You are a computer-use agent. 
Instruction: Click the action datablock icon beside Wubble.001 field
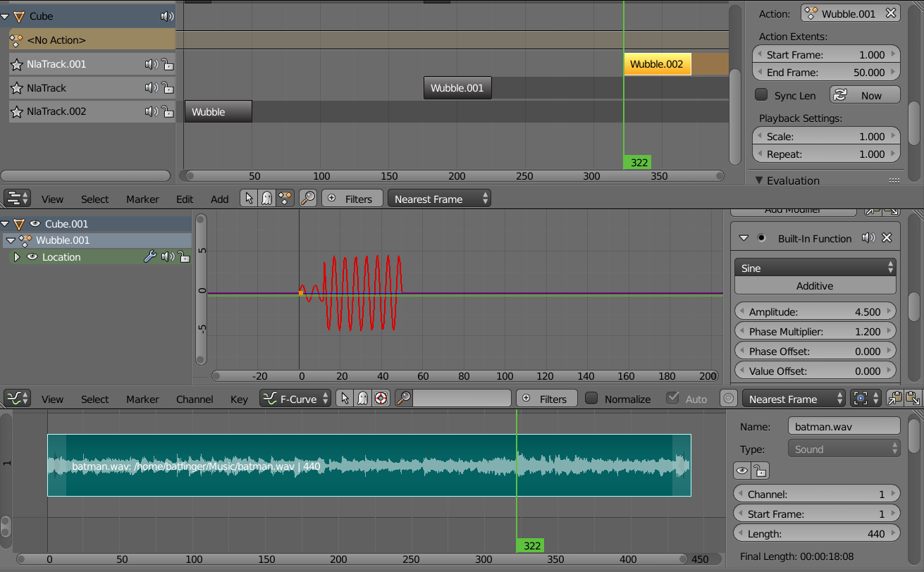coord(811,13)
